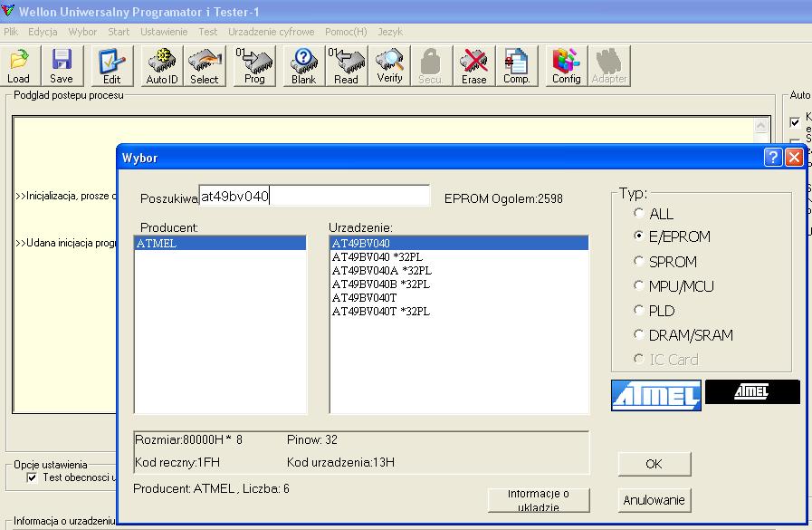Open the Jezyk language menu
This screenshot has height=530, width=812.
click(x=390, y=32)
